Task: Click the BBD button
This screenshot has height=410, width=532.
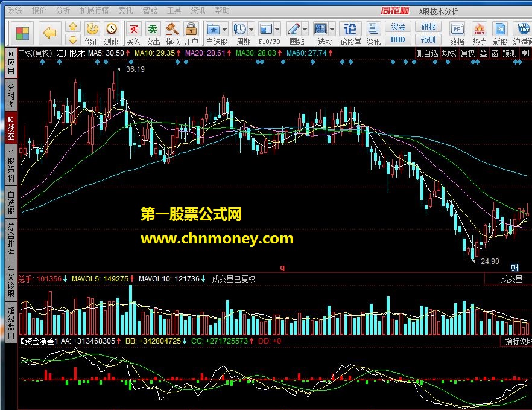Action: [398, 40]
